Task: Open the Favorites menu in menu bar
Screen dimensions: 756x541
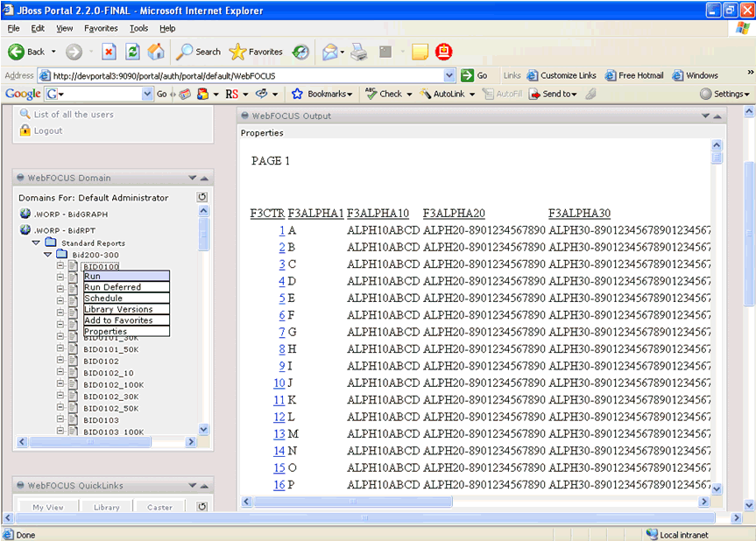Action: [x=101, y=28]
